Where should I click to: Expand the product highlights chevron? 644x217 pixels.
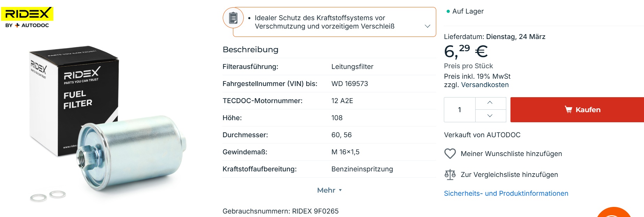click(x=427, y=26)
